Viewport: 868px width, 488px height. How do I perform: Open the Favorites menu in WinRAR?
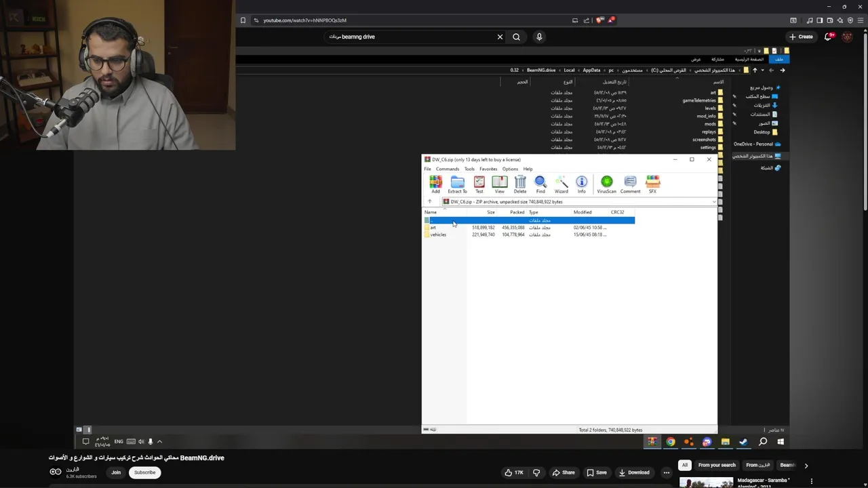[x=488, y=169]
